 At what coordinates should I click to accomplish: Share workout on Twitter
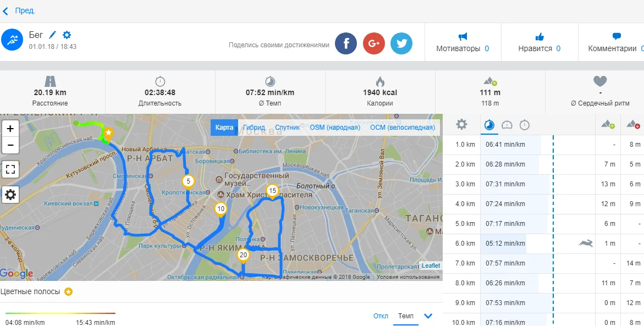401,43
